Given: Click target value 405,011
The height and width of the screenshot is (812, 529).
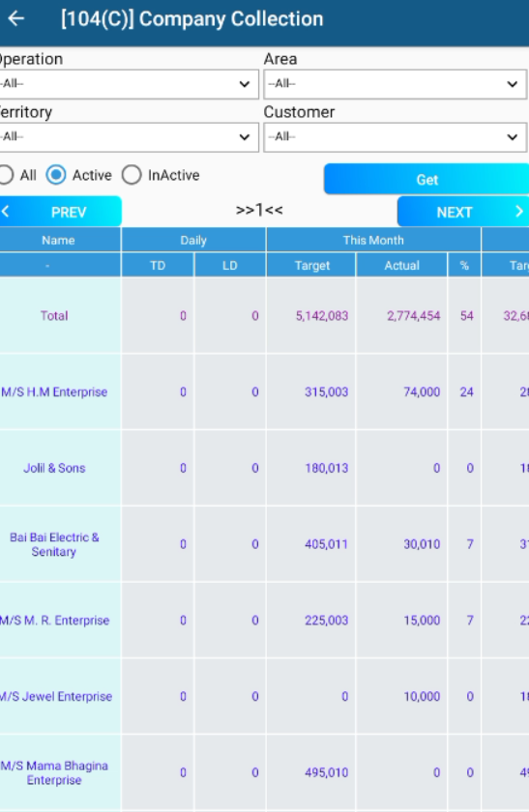Looking at the screenshot, I should (327, 544).
